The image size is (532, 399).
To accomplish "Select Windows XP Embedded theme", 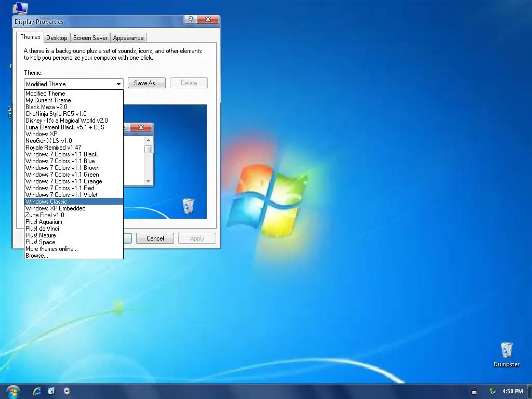I will (x=74, y=208).
